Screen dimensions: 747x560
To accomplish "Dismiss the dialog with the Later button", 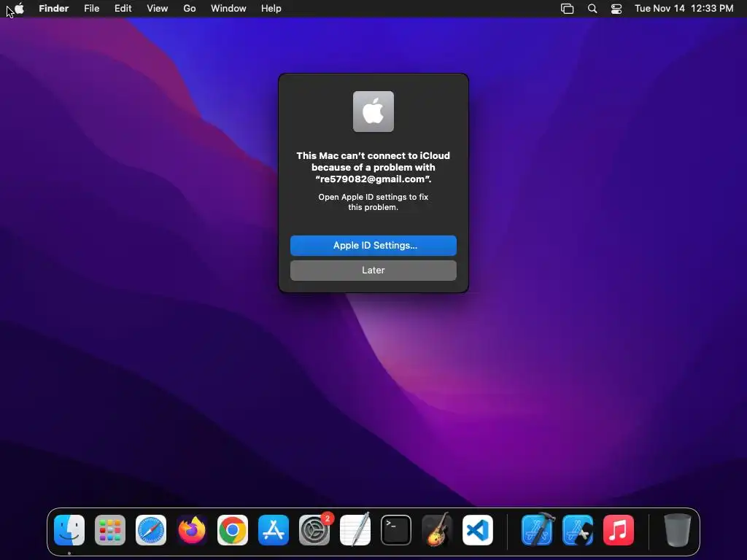I will point(373,271).
